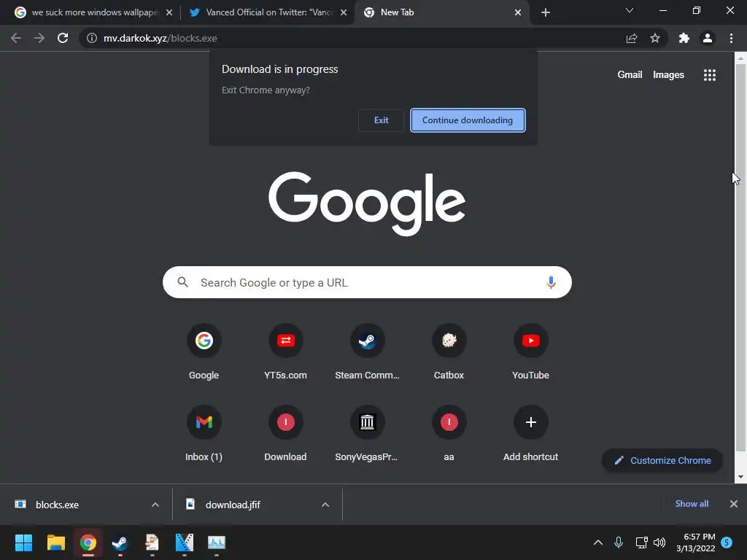Add a new shortcut tile
Image resolution: width=747 pixels, height=560 pixels.
[x=531, y=434]
